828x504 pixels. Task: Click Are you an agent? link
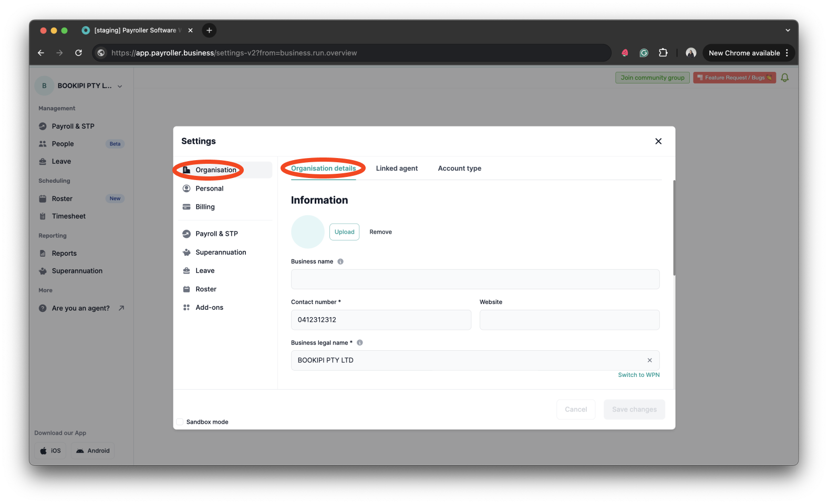[81, 308]
